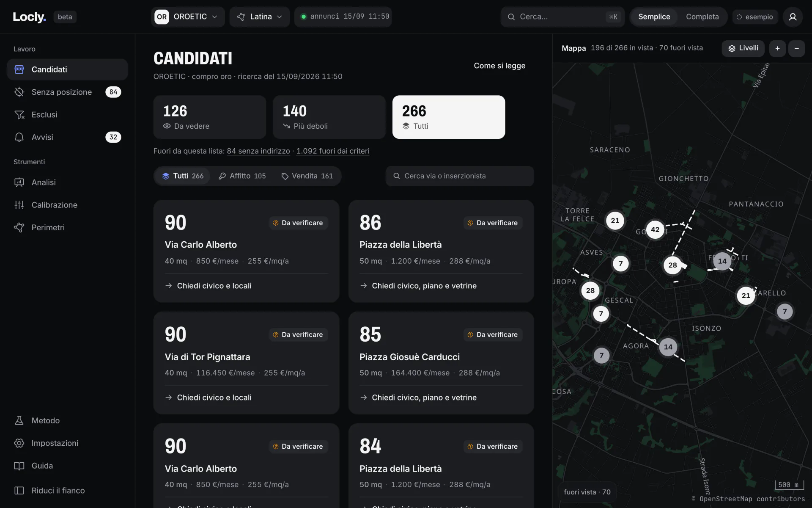This screenshot has width=812, height=508.
Task: Select the Vendita 161 tab
Action: coord(307,176)
